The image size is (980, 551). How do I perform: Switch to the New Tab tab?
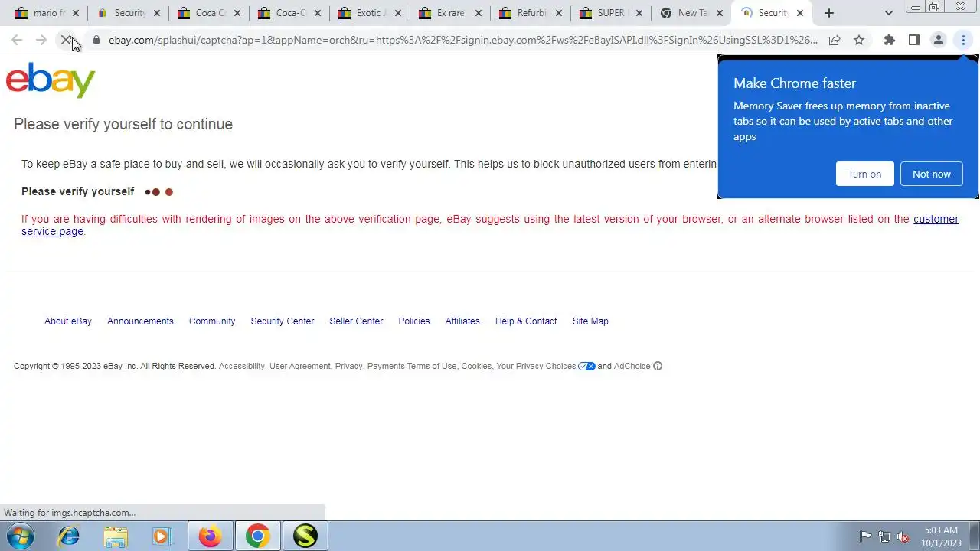(x=692, y=13)
